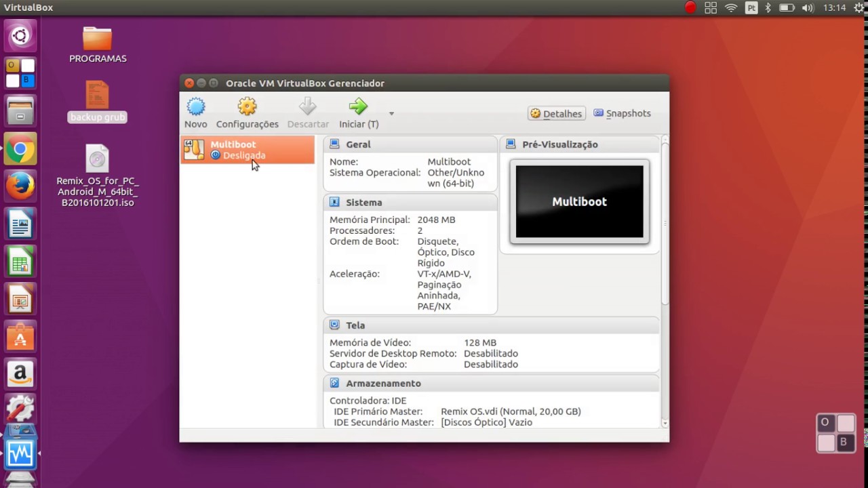Image resolution: width=868 pixels, height=488 pixels.
Task: Select the Multiboot virtual machine entry
Action: point(248,150)
